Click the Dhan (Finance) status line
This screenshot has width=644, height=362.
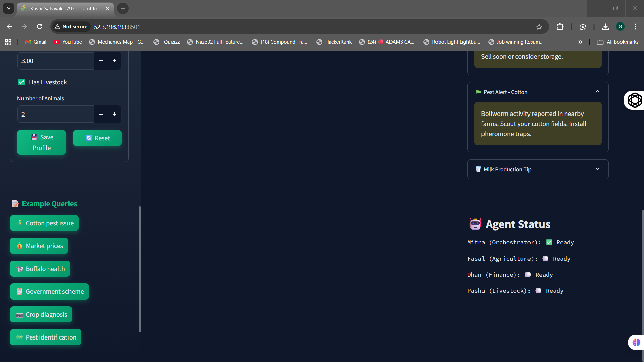(x=510, y=275)
